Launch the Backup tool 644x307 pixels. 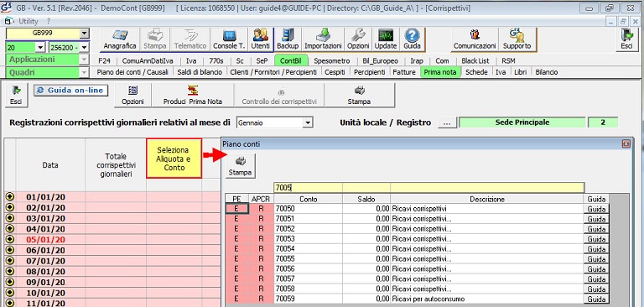(288, 40)
